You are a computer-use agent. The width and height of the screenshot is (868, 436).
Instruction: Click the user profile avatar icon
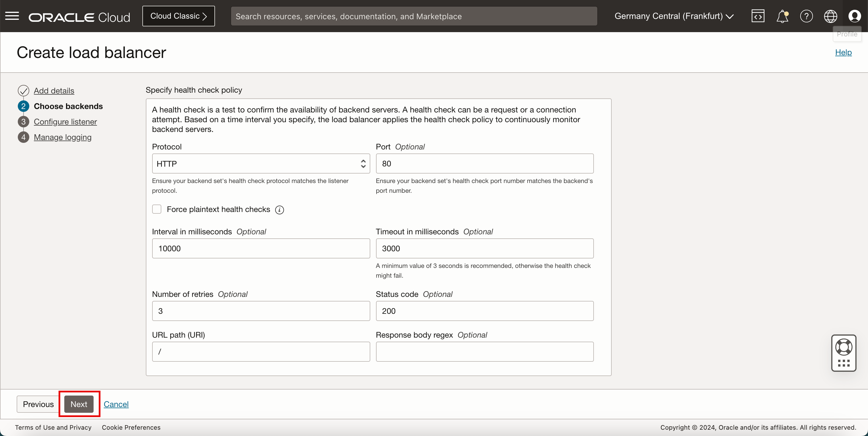tap(854, 16)
